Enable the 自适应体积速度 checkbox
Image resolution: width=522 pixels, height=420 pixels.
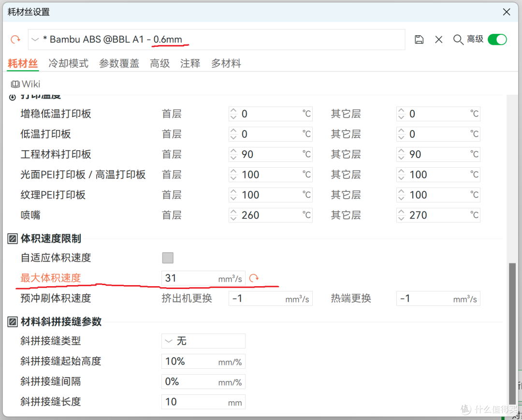coord(168,258)
